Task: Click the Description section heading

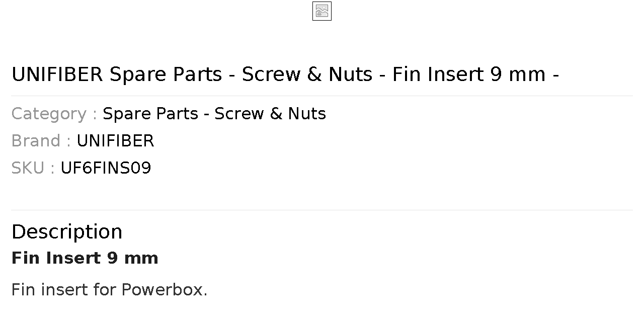Action: coord(67,232)
